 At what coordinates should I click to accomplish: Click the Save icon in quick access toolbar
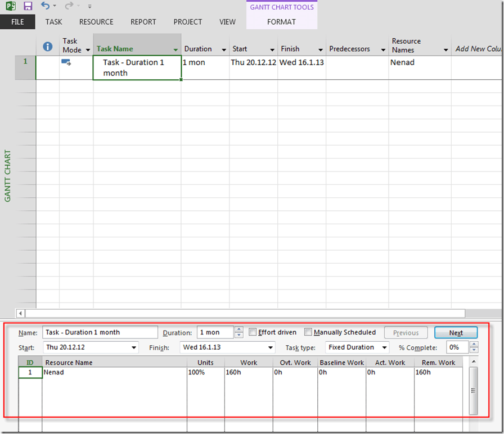click(x=28, y=6)
